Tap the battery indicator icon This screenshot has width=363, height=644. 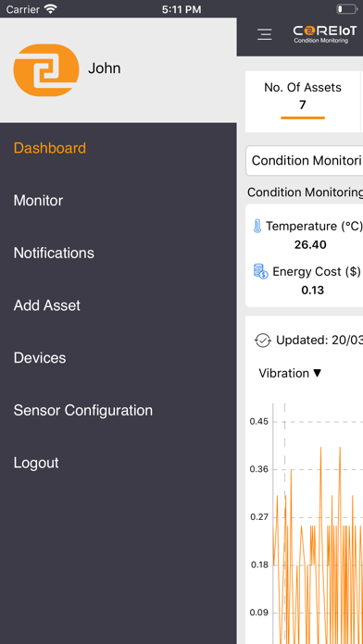(346, 9)
